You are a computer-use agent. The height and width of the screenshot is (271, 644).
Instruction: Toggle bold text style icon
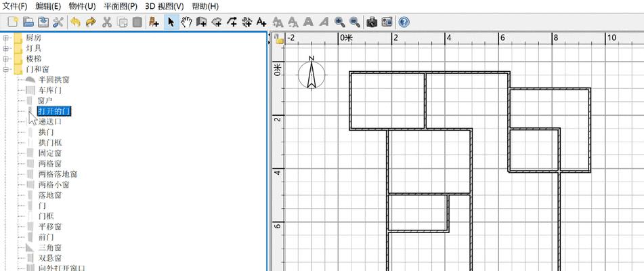pos(308,22)
